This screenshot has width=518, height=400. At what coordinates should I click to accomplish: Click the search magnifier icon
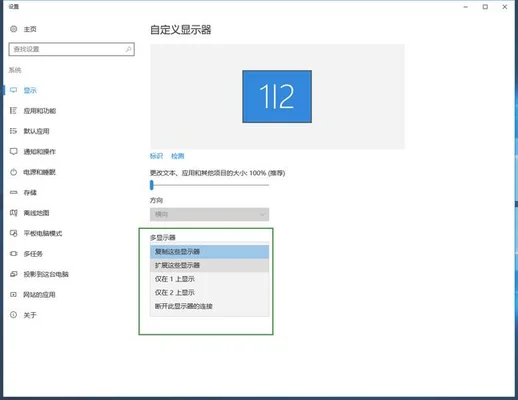pyautogui.click(x=128, y=49)
